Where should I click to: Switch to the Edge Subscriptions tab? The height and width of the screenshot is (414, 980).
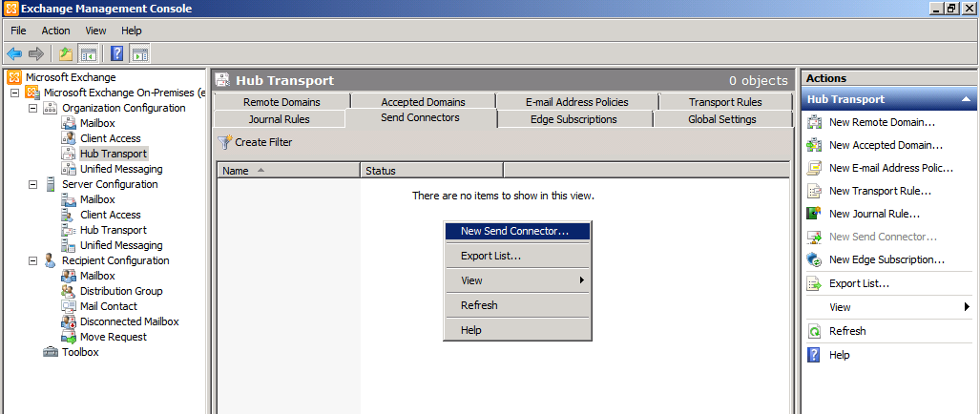[x=573, y=119]
